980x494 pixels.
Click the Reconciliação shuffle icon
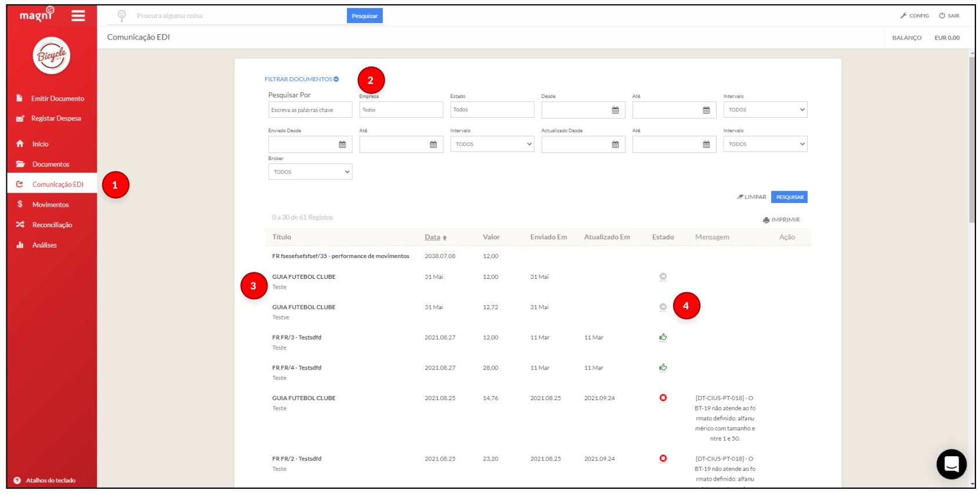point(20,224)
